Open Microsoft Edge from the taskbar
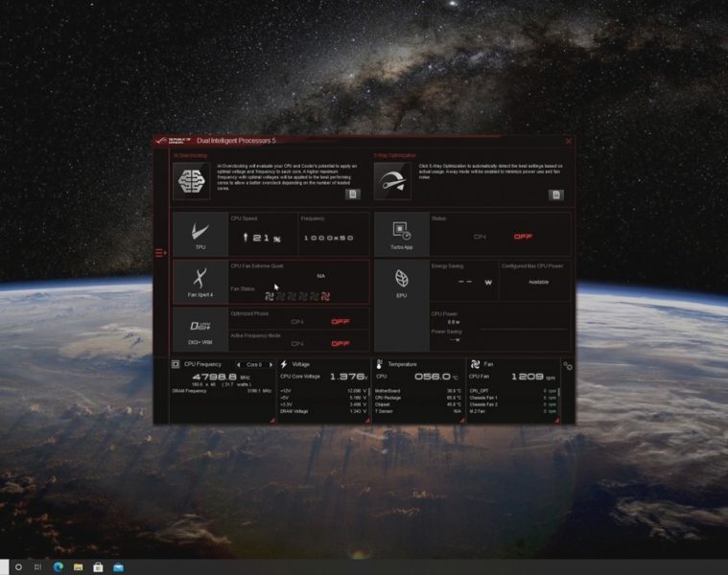 (59, 566)
